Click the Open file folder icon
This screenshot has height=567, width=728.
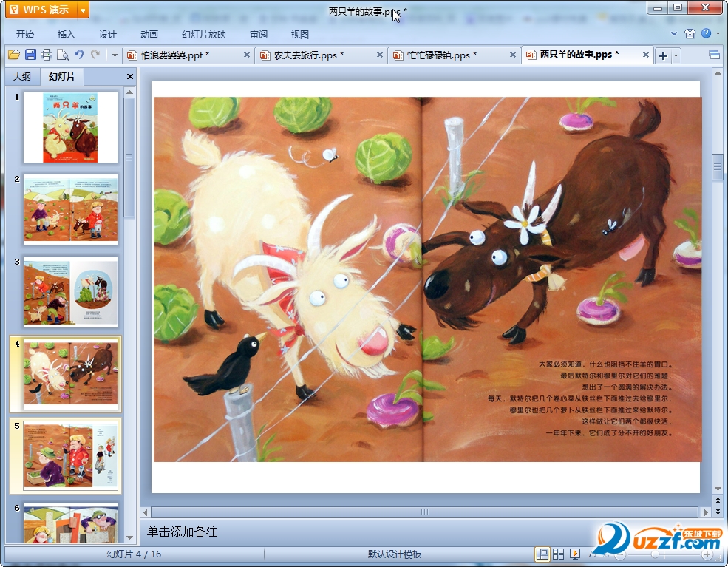coord(14,55)
